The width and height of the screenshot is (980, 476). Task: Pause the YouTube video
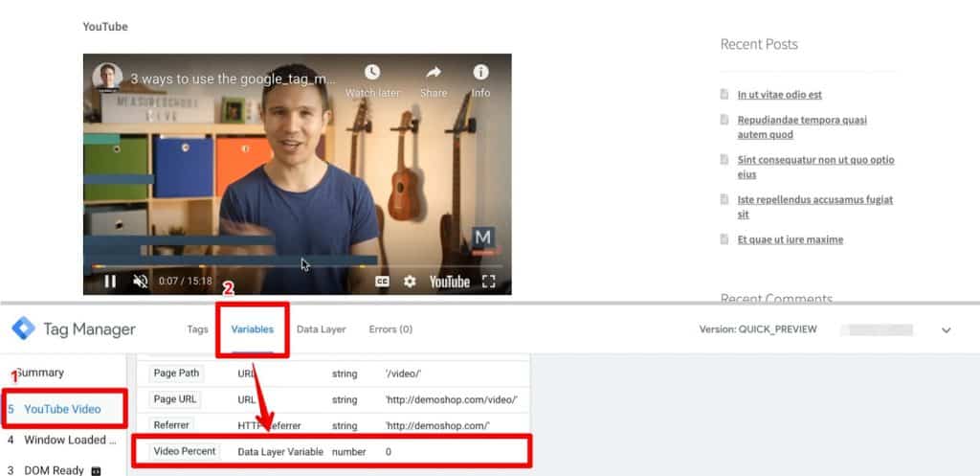110,282
